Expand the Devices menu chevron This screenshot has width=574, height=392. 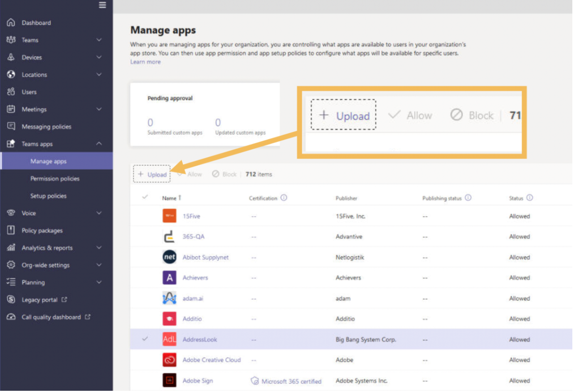[99, 57]
